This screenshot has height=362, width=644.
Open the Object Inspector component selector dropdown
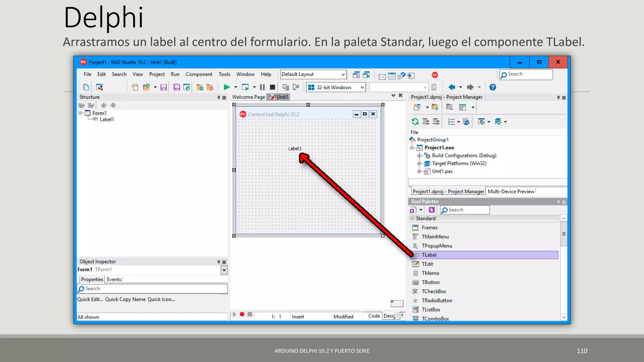(224, 270)
